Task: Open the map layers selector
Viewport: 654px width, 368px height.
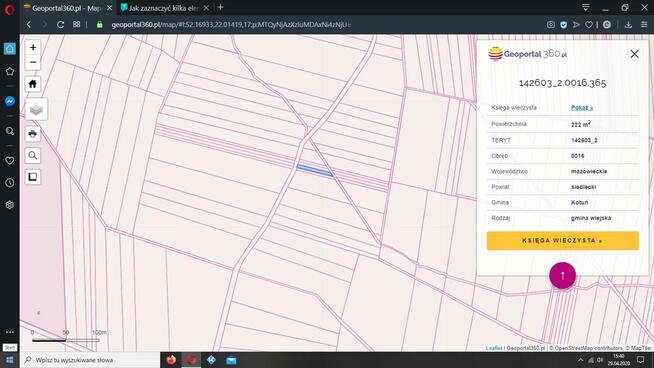Action: pyautogui.click(x=36, y=109)
